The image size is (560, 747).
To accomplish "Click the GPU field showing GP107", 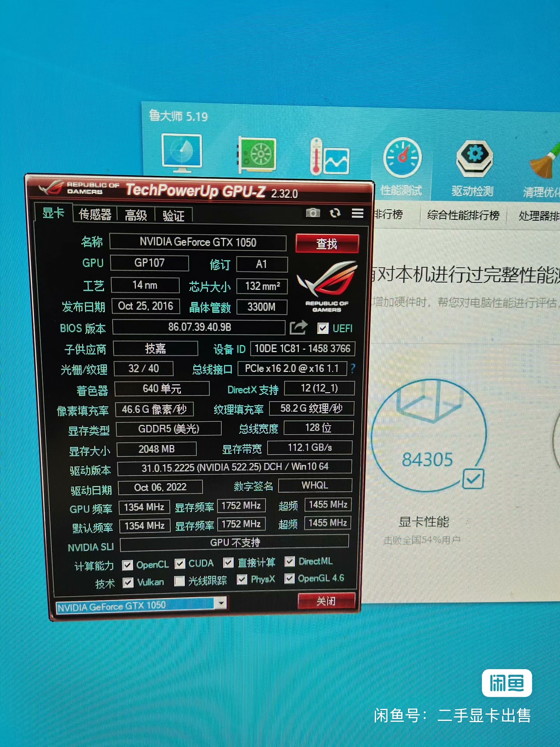I will (150, 263).
